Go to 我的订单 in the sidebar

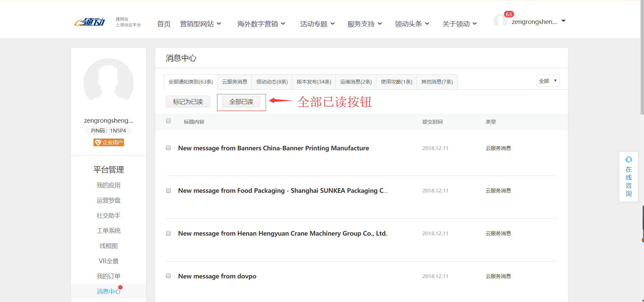tap(108, 276)
